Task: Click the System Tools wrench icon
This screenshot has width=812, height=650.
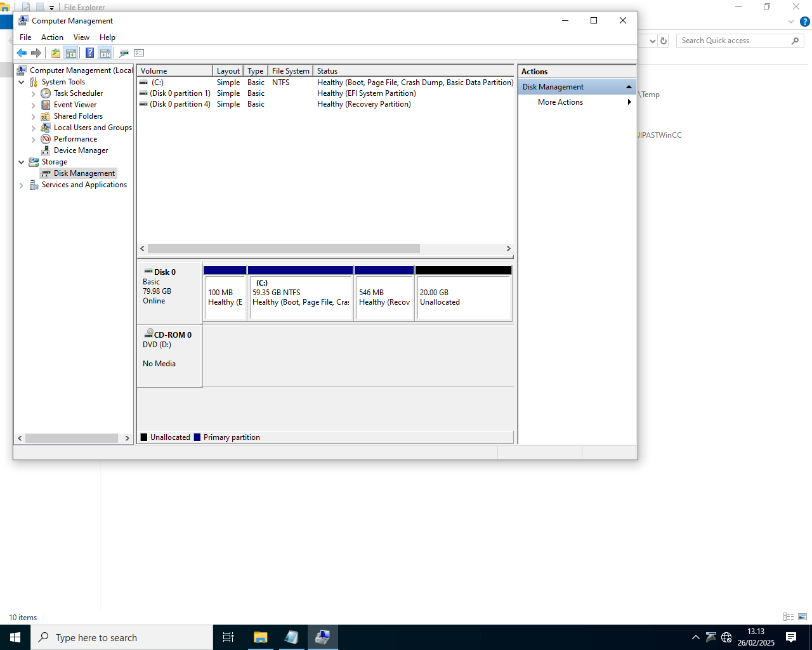Action: 34,82
